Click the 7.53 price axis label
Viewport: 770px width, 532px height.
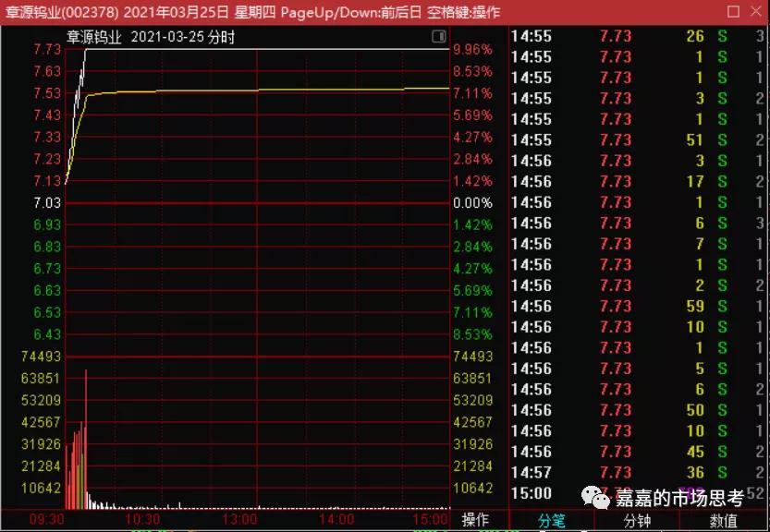coord(47,93)
